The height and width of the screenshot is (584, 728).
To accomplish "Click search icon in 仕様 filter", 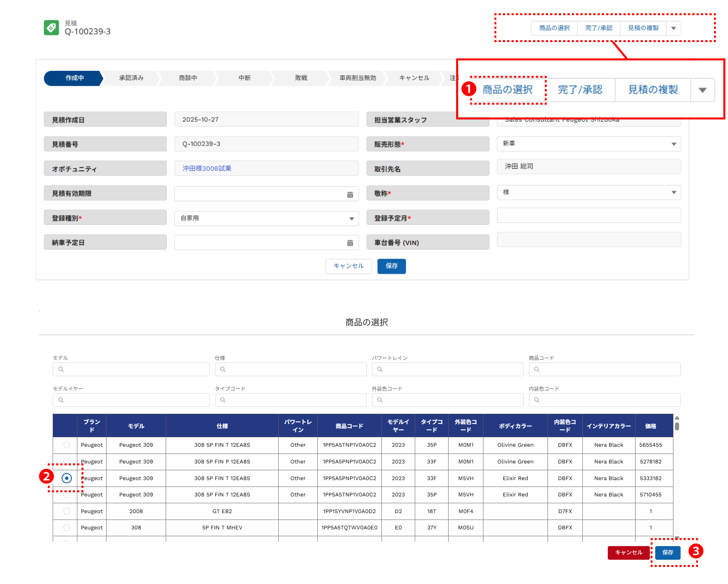I will pyautogui.click(x=223, y=369).
